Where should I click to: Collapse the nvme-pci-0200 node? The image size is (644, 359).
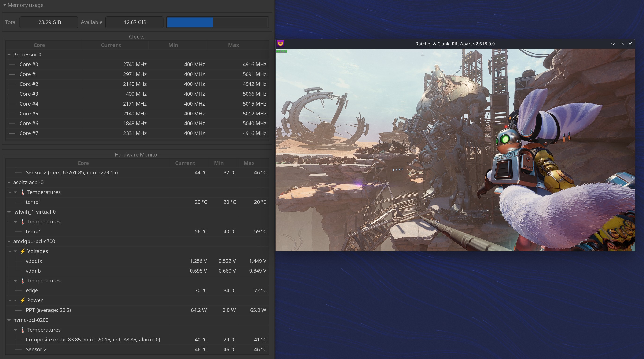point(9,320)
